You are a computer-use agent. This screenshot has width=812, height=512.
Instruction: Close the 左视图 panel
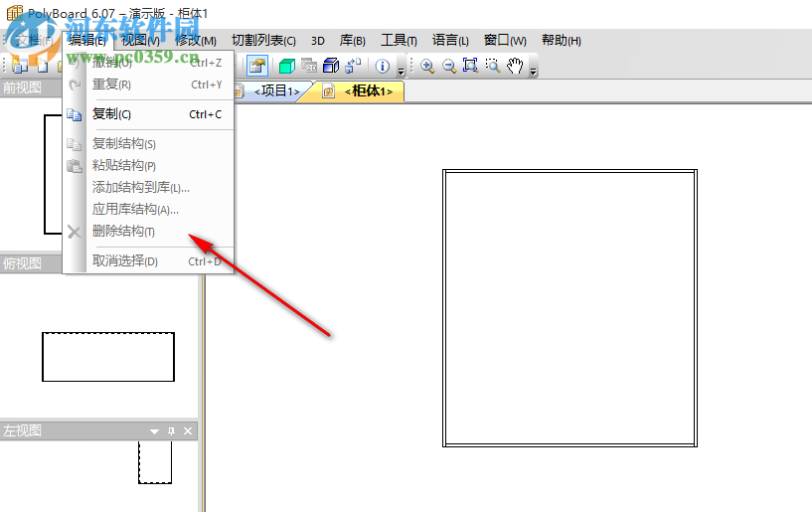pos(188,431)
